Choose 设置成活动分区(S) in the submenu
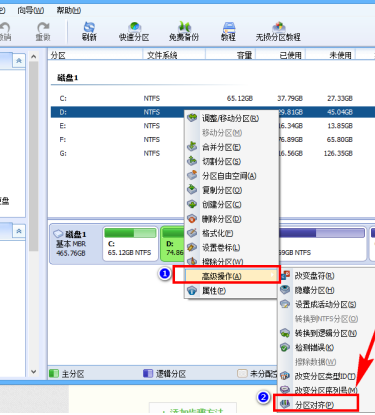Image resolution: width=375 pixels, height=415 pixels. click(x=327, y=304)
